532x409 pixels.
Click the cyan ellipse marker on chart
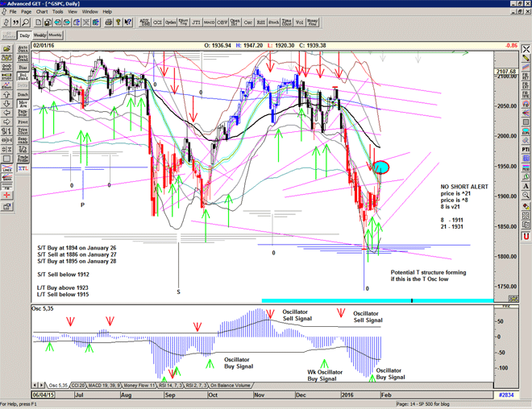point(382,167)
